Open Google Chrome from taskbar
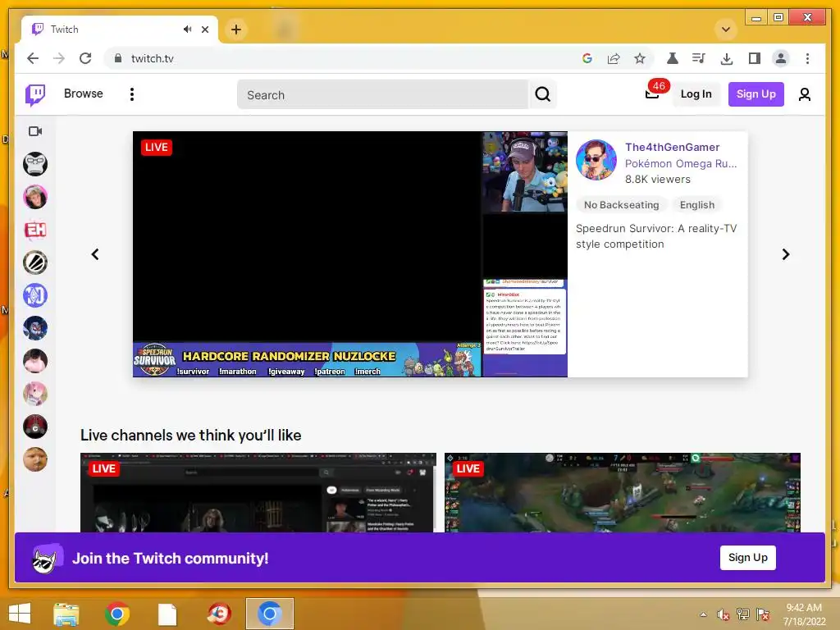Screen dimensions: 840x630 click(117, 614)
